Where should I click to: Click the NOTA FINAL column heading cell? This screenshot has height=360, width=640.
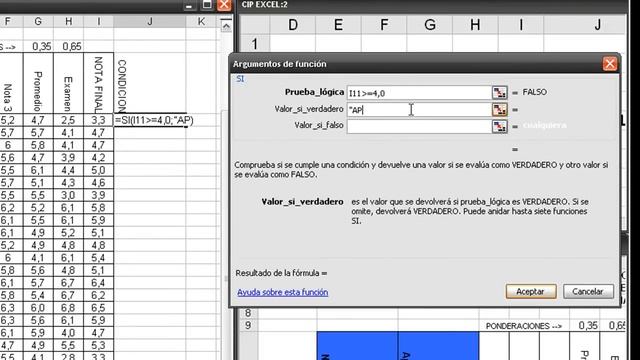99,83
